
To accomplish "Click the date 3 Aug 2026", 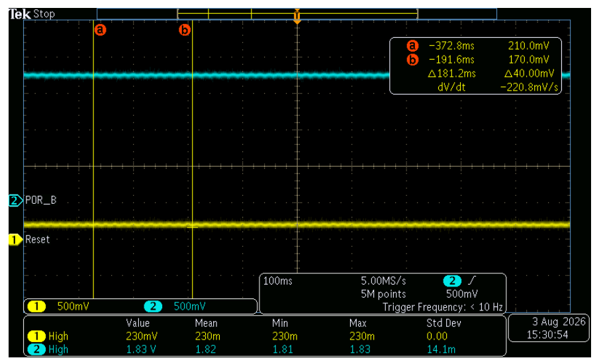I will [559, 322].
